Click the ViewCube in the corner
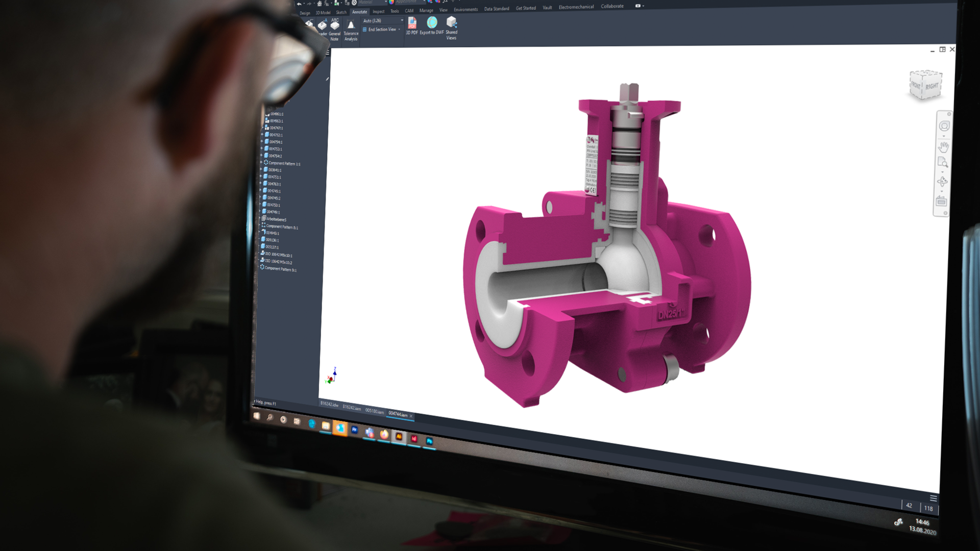 point(925,85)
